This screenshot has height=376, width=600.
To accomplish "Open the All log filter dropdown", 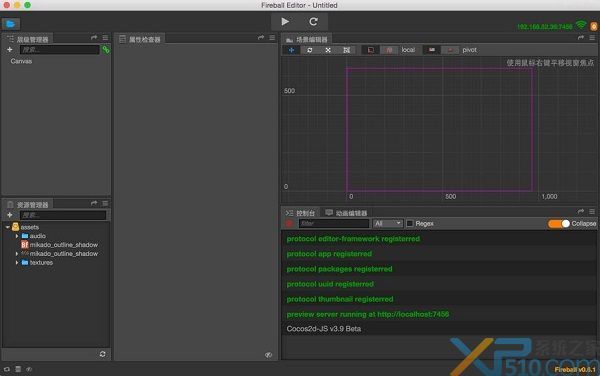I will click(388, 223).
